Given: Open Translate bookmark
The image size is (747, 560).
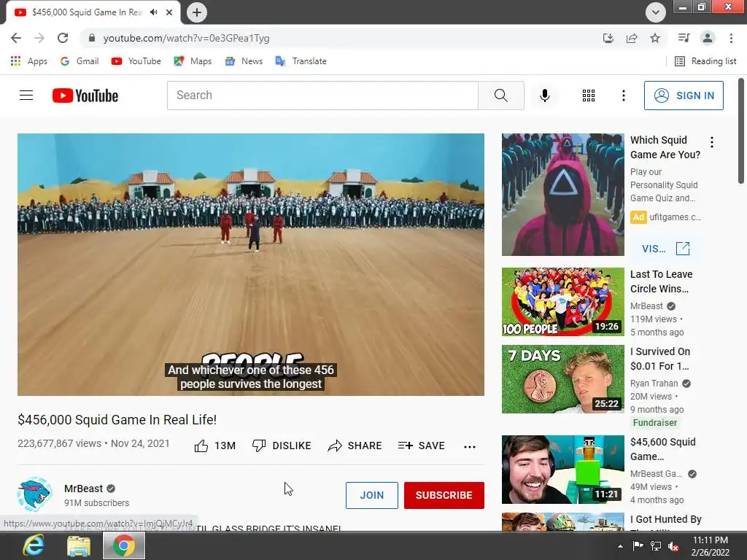Looking at the screenshot, I should 301,61.
